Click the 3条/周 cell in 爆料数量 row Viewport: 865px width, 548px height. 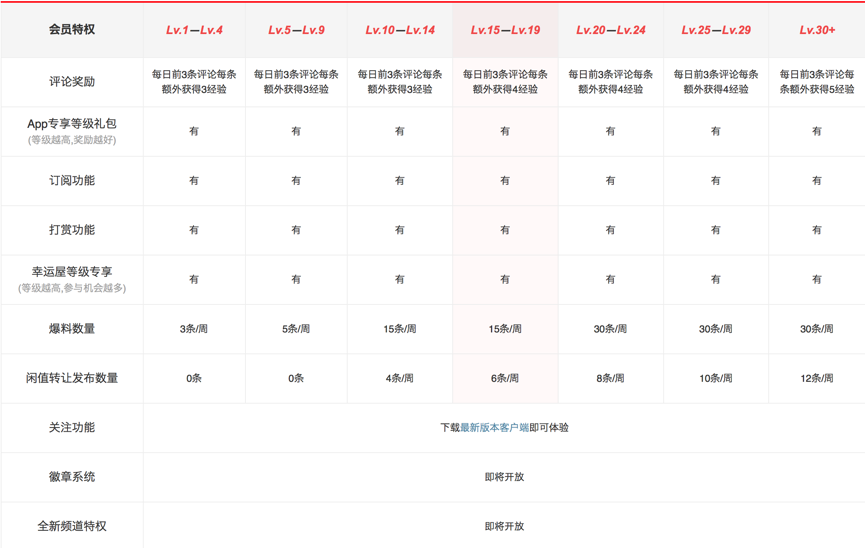(194, 329)
